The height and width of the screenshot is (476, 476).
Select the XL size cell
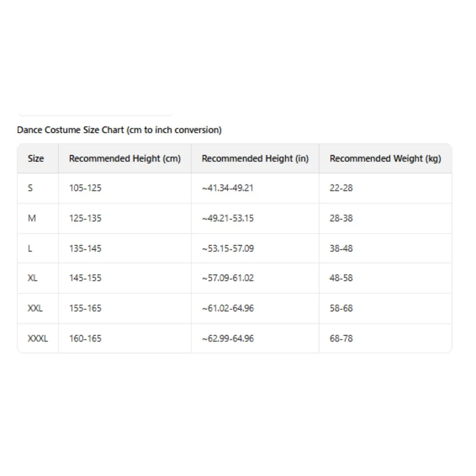tap(32, 278)
